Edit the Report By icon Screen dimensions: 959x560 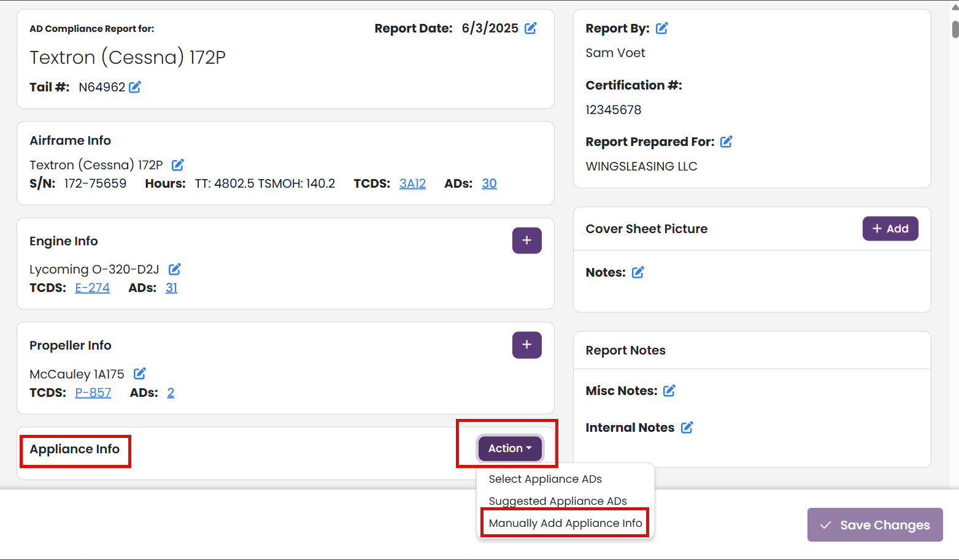click(x=662, y=28)
